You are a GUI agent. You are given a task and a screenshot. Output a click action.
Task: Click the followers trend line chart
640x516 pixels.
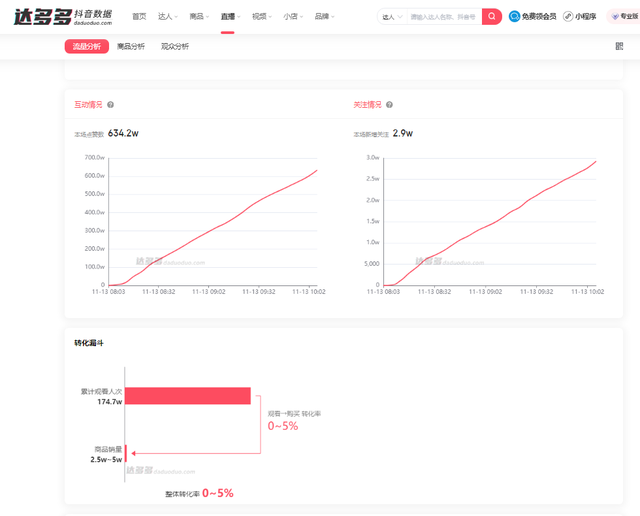(489, 222)
